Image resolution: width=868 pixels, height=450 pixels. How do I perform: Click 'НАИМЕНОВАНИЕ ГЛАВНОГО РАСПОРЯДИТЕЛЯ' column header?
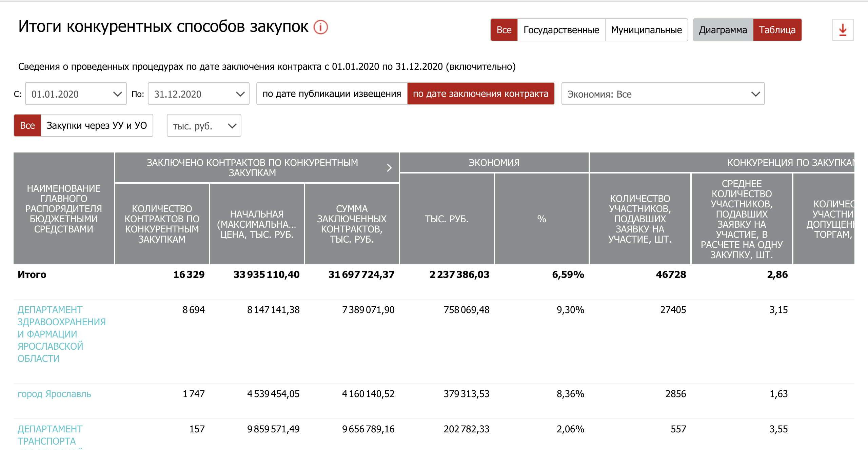pos(64,208)
